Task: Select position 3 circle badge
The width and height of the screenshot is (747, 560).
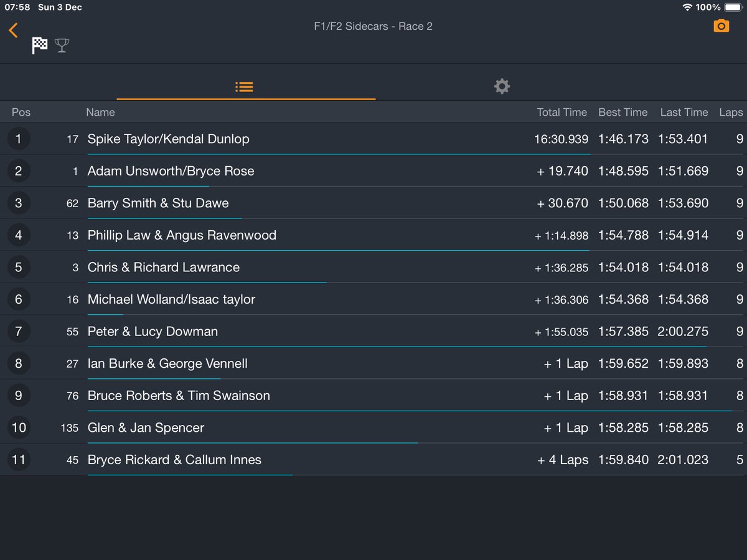Action: pos(18,203)
